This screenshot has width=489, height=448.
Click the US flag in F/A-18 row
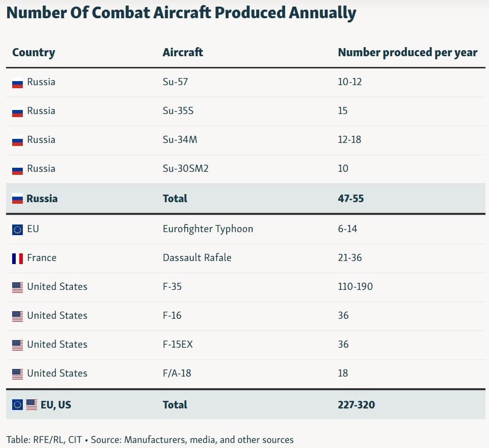coord(17,374)
